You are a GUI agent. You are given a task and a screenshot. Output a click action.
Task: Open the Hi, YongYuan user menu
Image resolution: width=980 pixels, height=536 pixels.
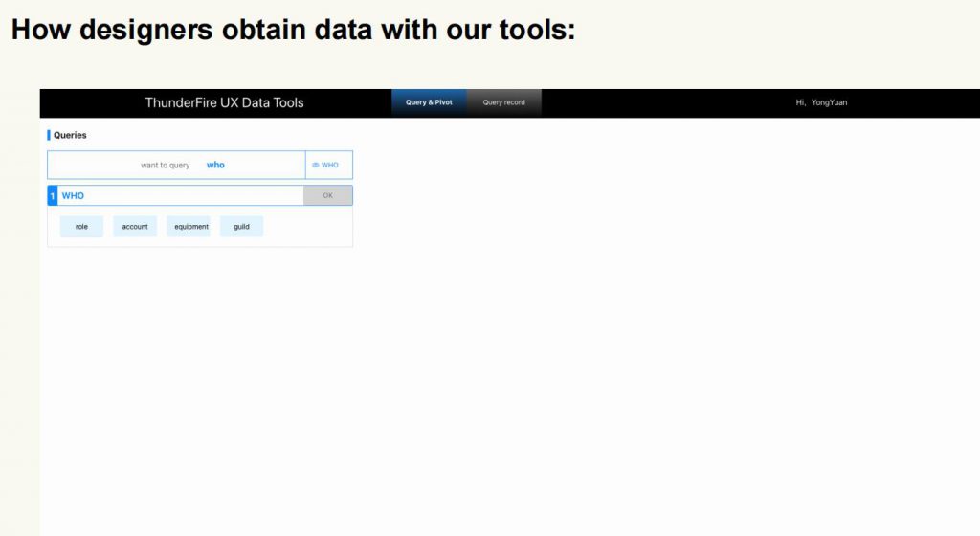pos(821,102)
